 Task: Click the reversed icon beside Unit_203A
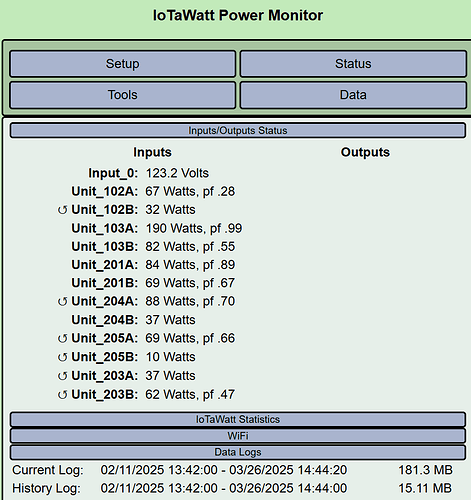(x=62, y=376)
